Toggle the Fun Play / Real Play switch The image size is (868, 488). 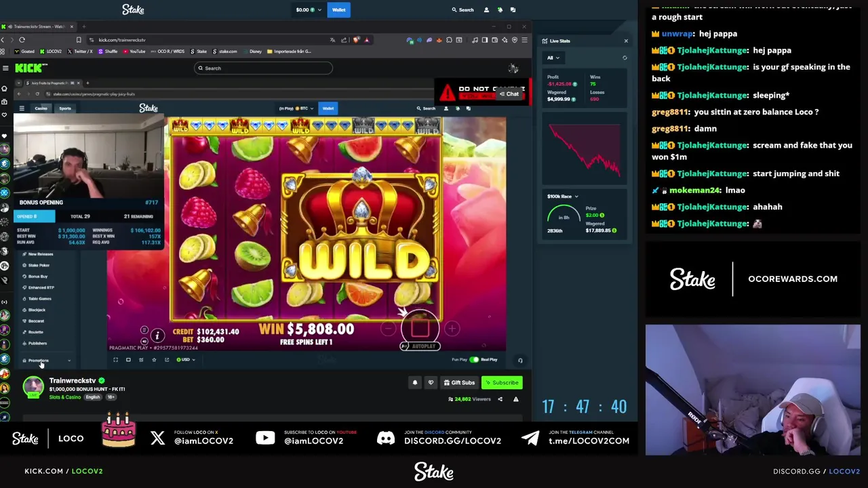point(474,360)
